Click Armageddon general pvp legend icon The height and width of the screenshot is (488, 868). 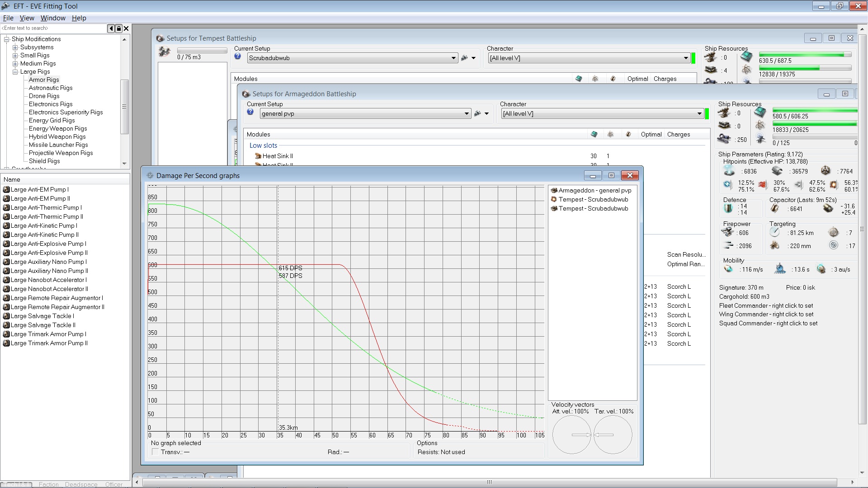click(554, 190)
